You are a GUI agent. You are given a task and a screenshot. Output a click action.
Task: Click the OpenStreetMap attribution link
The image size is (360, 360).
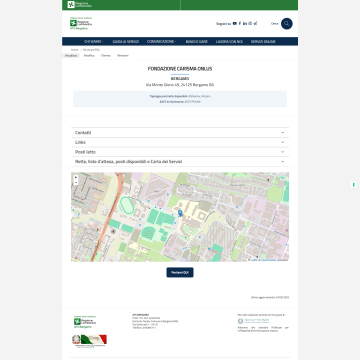[269, 260]
